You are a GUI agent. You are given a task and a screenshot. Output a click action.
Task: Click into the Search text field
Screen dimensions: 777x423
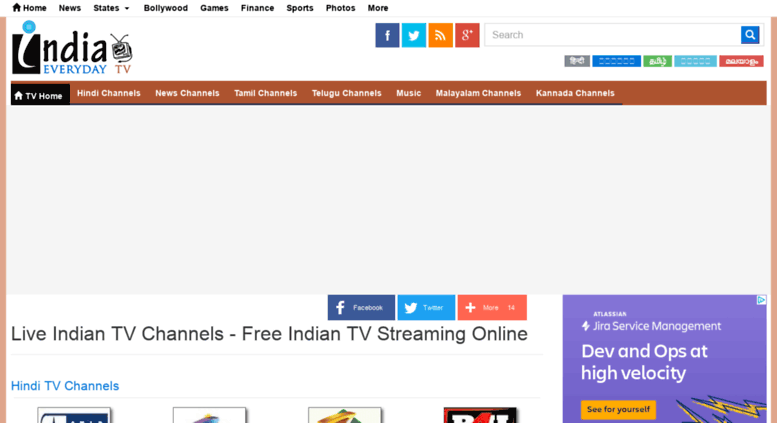click(612, 35)
